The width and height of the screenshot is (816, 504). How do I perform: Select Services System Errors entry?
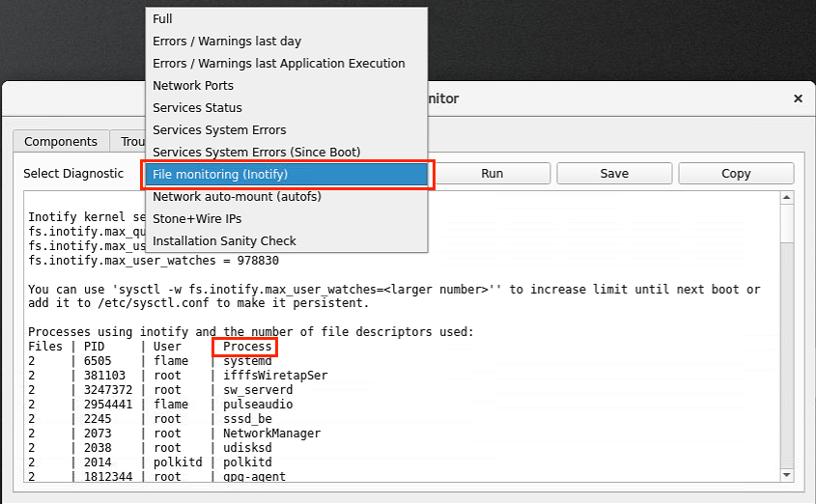tap(286, 130)
